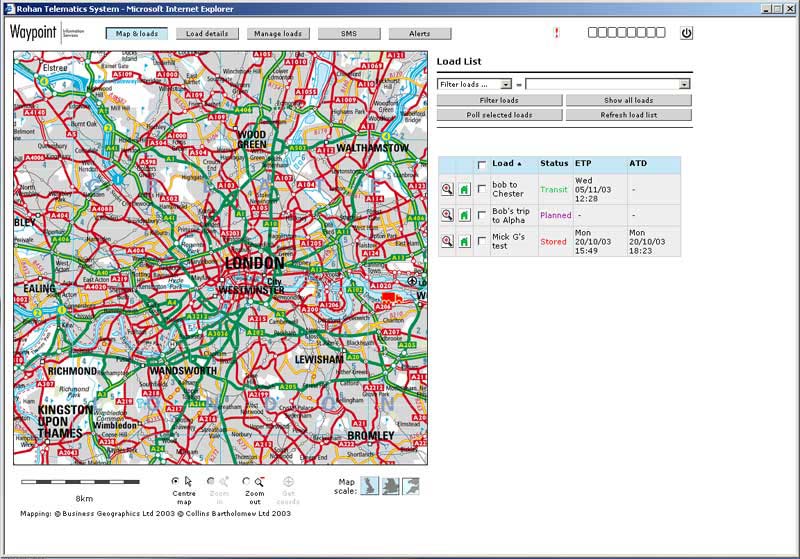This screenshot has width=800, height=559.
Task: Check the 'Bob's trip to Alpha' checkbox
Action: point(482,215)
